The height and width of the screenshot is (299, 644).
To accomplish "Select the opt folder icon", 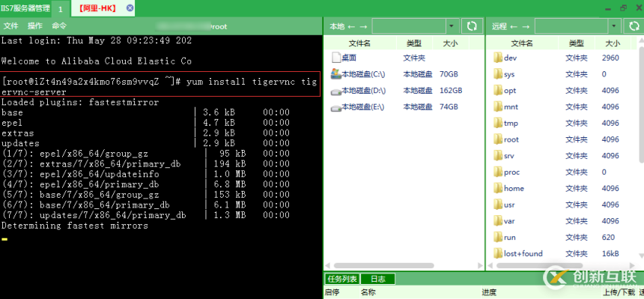I will coord(498,91).
